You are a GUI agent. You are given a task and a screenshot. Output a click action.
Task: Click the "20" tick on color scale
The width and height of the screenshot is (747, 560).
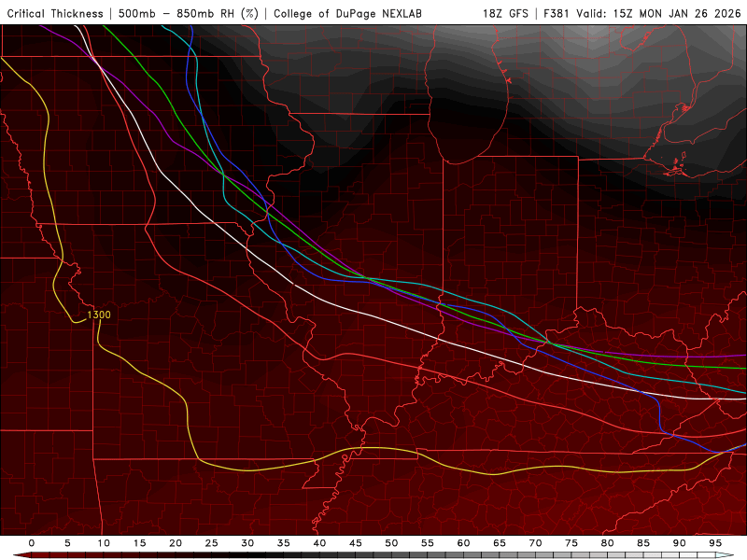176,543
